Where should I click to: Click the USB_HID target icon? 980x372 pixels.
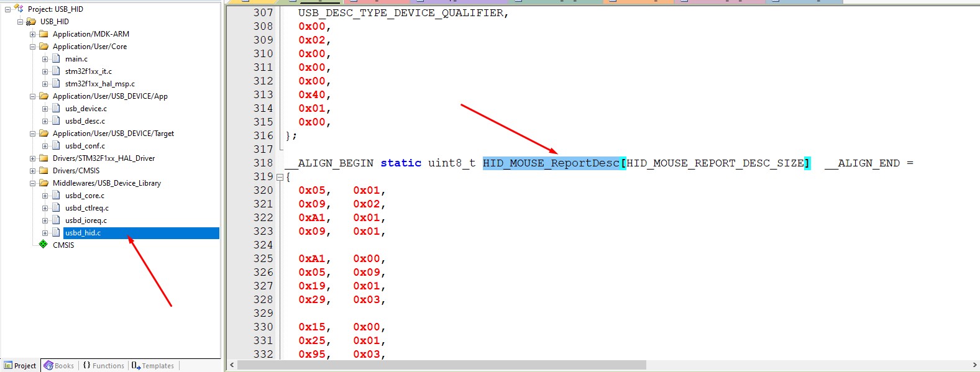click(31, 22)
